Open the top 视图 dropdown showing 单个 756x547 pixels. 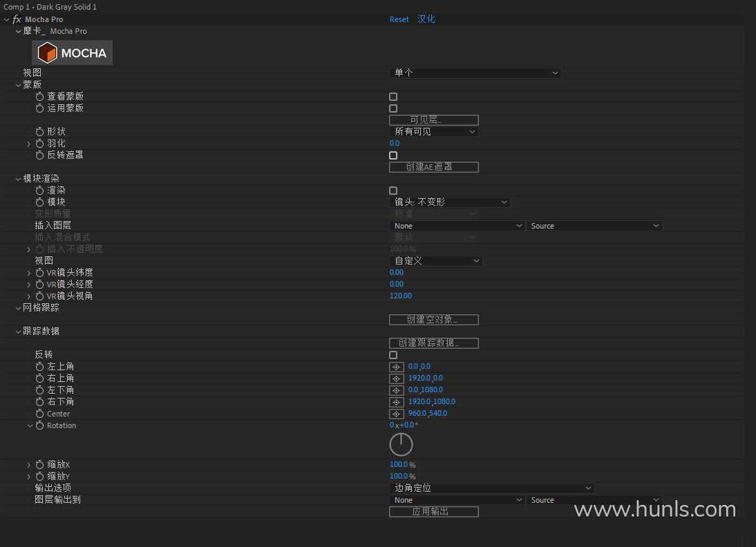point(475,73)
